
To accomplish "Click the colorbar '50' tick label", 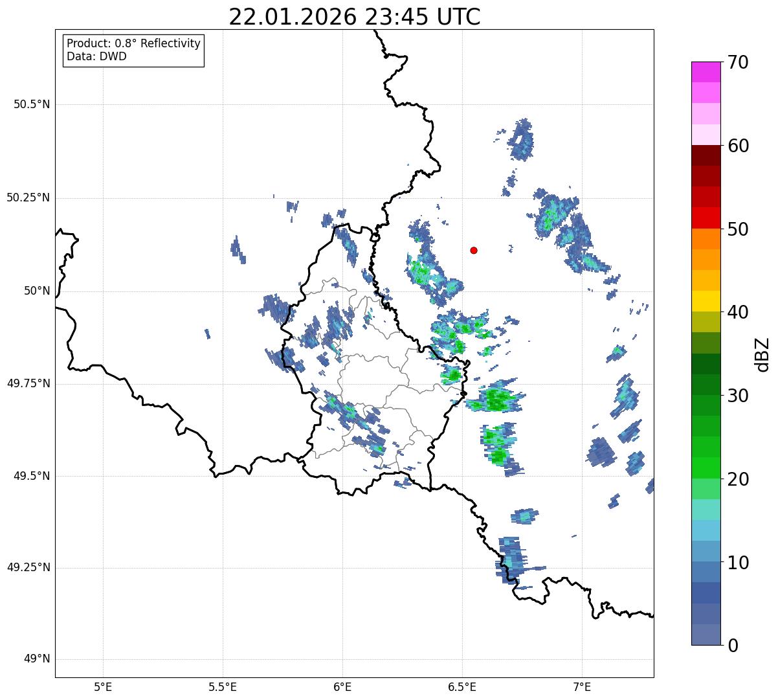I will [738, 229].
